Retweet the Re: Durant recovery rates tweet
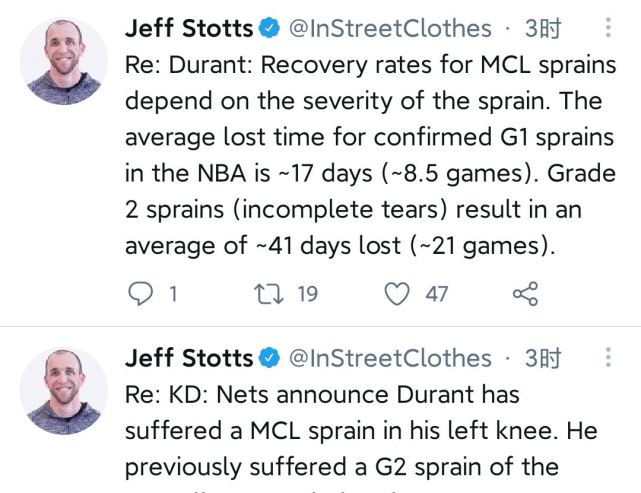 click(268, 294)
